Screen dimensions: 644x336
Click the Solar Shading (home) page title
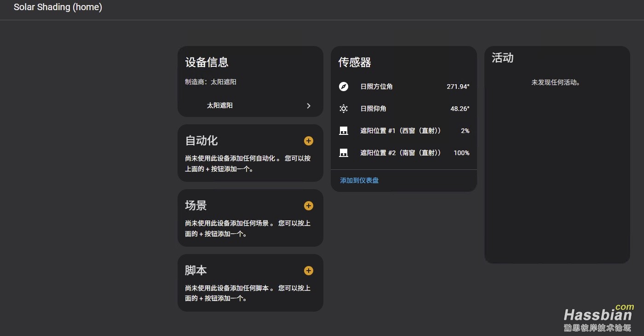click(58, 7)
